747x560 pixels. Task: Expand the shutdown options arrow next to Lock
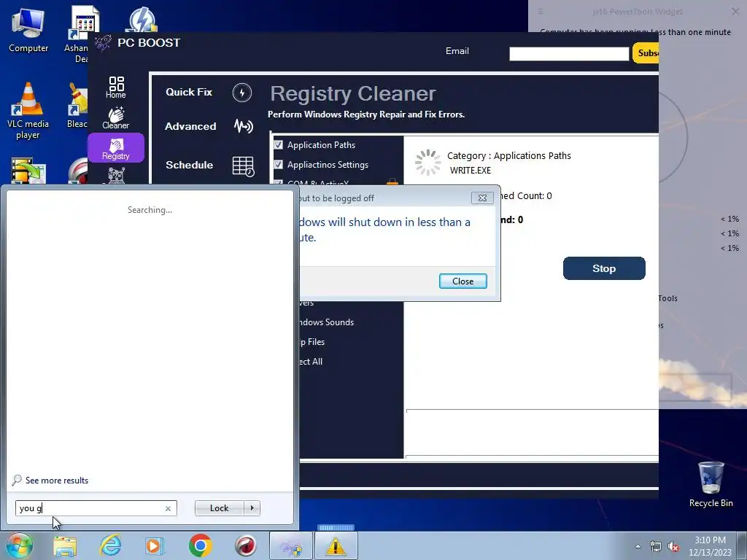(x=252, y=508)
